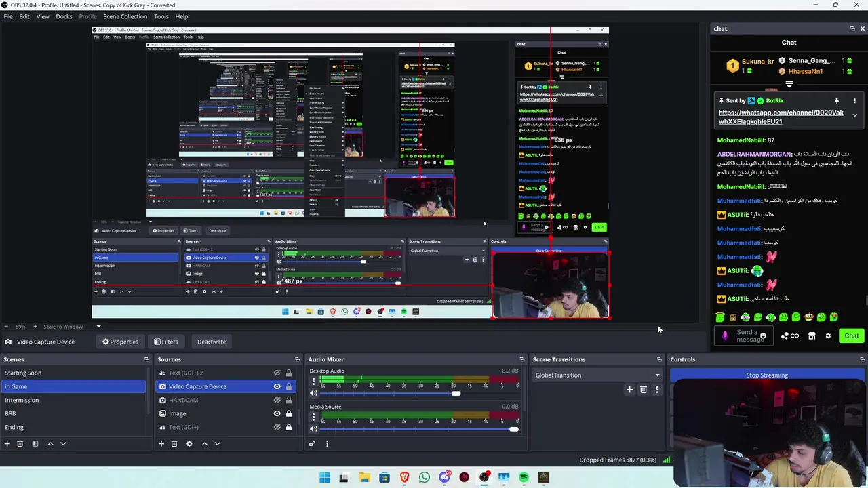This screenshot has width=868, height=488.
Task: Open the Help menu
Action: coord(182,16)
